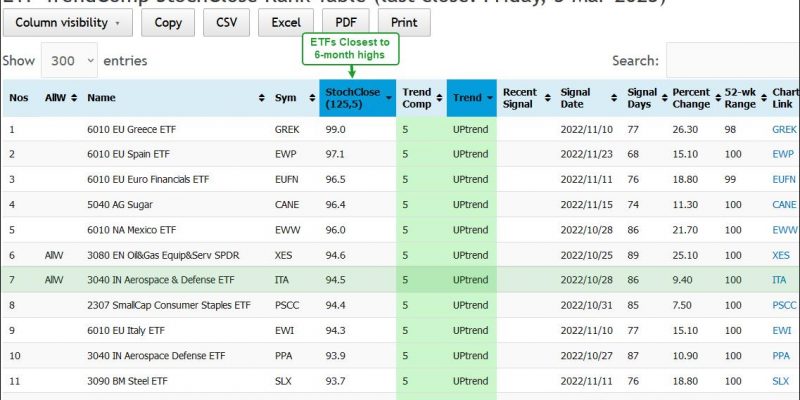The image size is (800, 400).
Task: Sort by Trend Comp column
Action: (x=421, y=98)
